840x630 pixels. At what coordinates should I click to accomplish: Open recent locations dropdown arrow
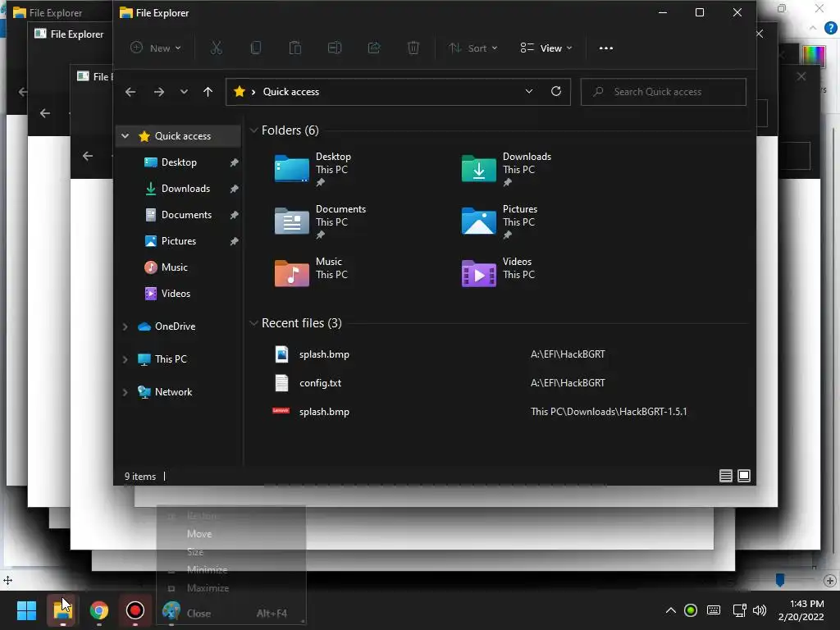pos(184,92)
